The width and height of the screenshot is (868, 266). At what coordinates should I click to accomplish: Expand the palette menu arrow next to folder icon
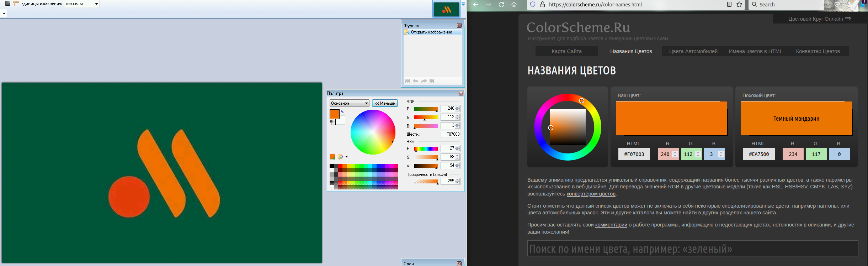[346, 157]
